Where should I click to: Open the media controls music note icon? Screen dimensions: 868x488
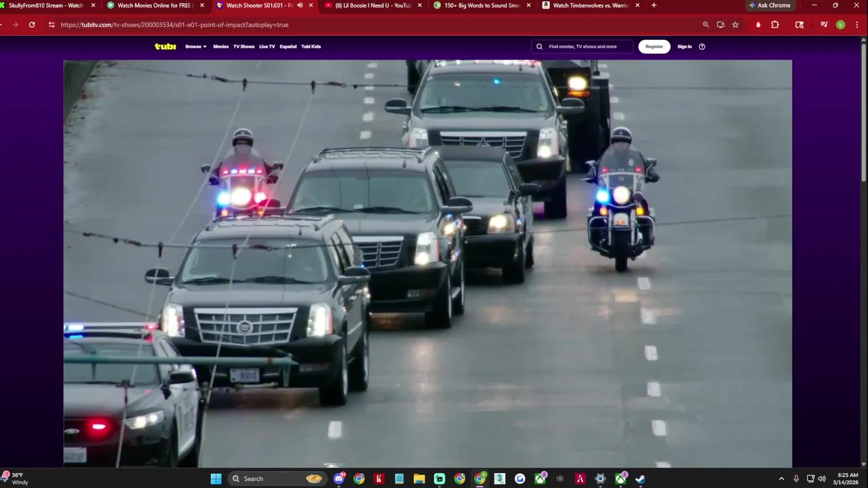824,24
